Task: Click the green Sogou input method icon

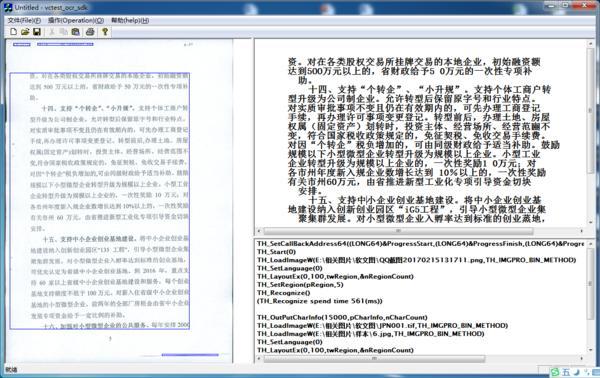Action: tap(555, 372)
